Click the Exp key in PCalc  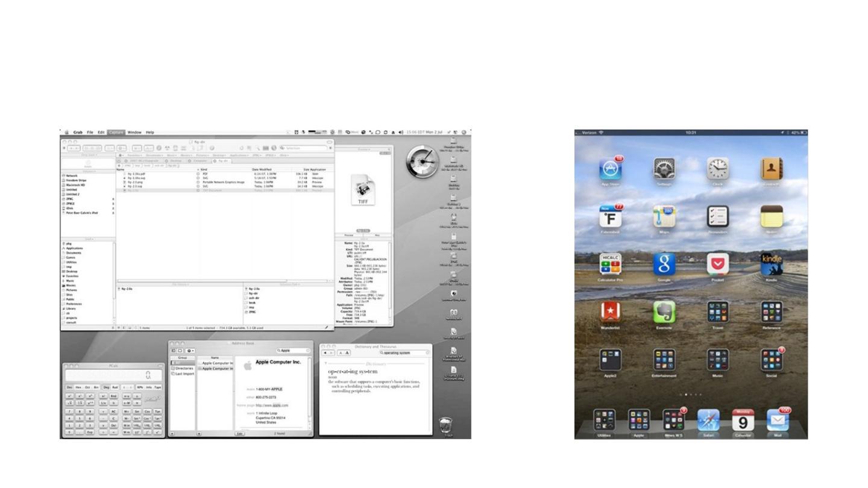[x=90, y=432]
